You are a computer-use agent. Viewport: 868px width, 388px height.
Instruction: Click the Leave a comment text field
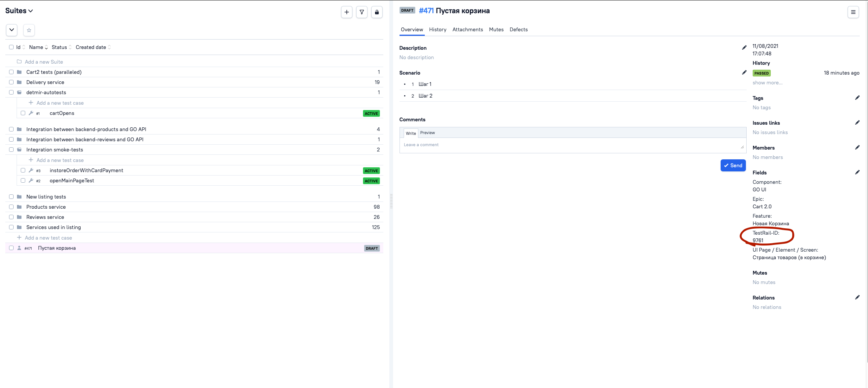[x=573, y=145]
